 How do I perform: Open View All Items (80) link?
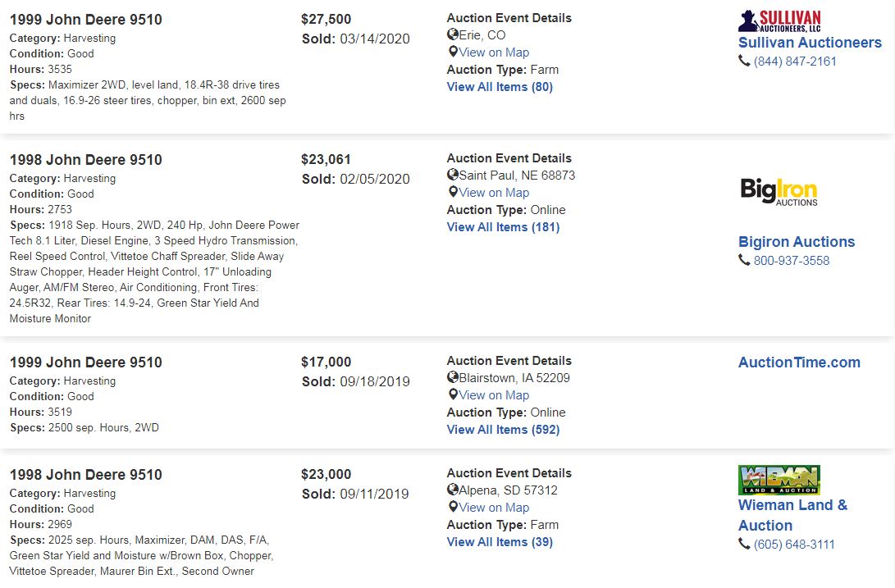coord(500,87)
